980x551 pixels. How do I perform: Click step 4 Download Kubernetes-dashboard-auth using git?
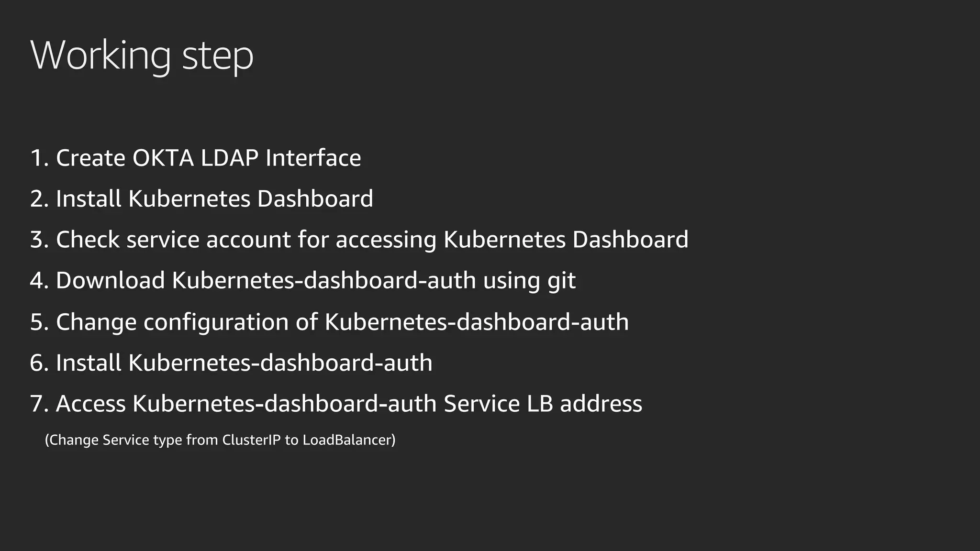(302, 281)
